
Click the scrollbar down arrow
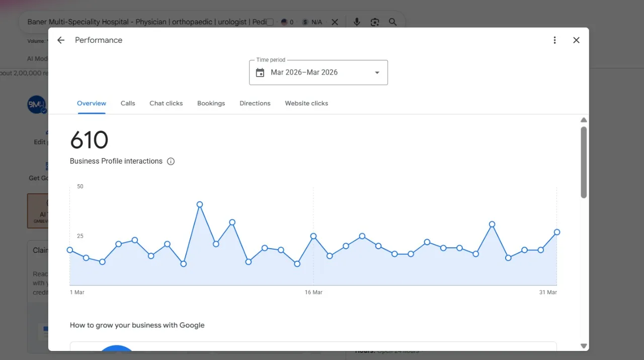click(584, 346)
